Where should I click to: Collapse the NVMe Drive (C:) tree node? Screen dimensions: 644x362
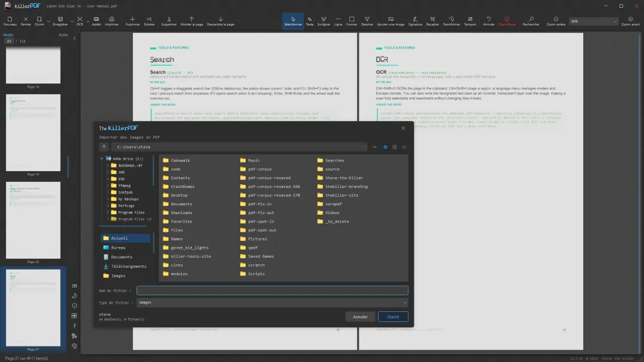(102, 159)
